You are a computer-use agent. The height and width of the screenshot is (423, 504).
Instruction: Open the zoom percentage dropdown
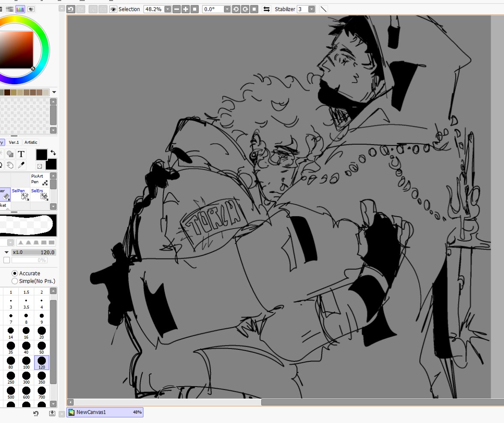[x=167, y=9]
